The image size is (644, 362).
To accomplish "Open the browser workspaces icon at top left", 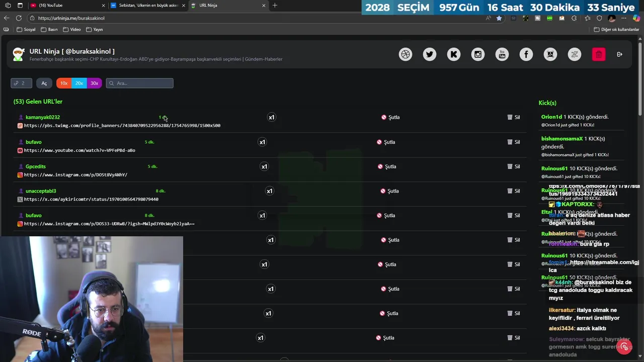I will (x=8, y=6).
